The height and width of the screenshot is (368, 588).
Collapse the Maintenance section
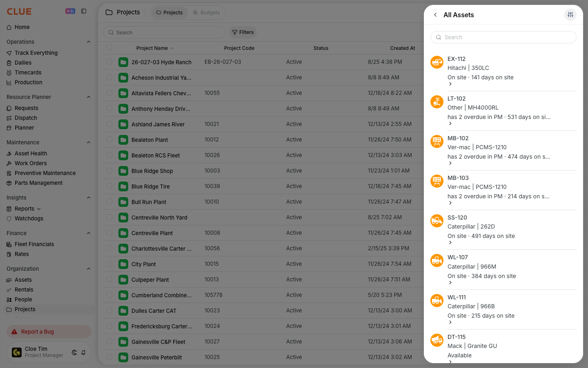coord(89,142)
